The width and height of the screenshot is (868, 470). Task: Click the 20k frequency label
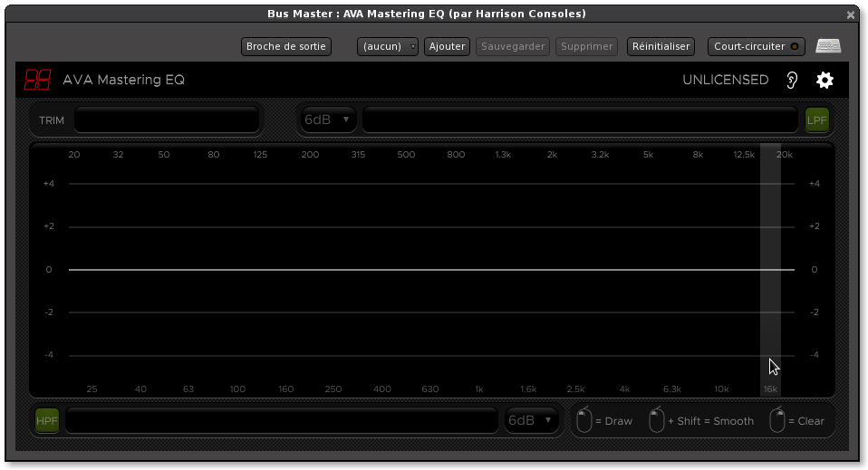pos(785,155)
